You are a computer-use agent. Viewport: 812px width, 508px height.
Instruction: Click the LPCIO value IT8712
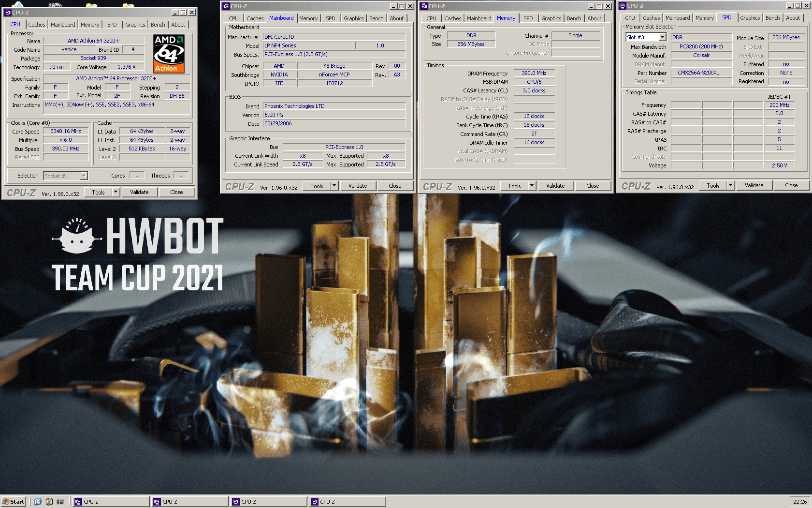click(x=334, y=83)
